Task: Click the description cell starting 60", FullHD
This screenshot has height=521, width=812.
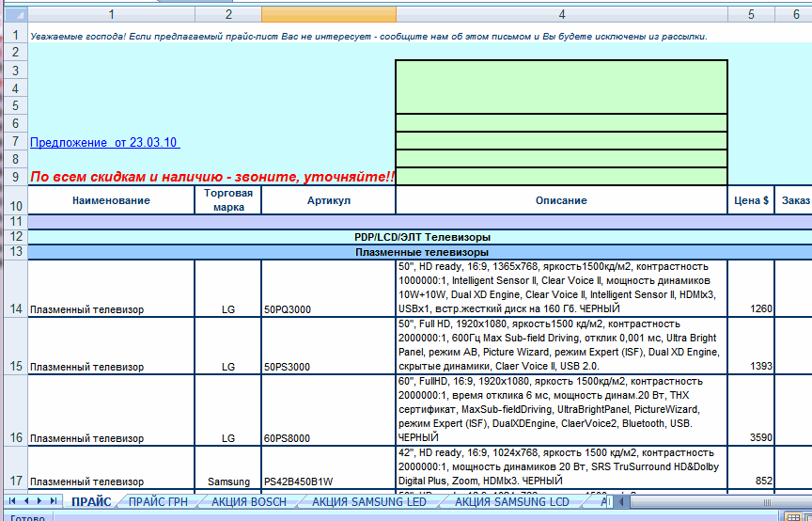Action: click(562, 410)
